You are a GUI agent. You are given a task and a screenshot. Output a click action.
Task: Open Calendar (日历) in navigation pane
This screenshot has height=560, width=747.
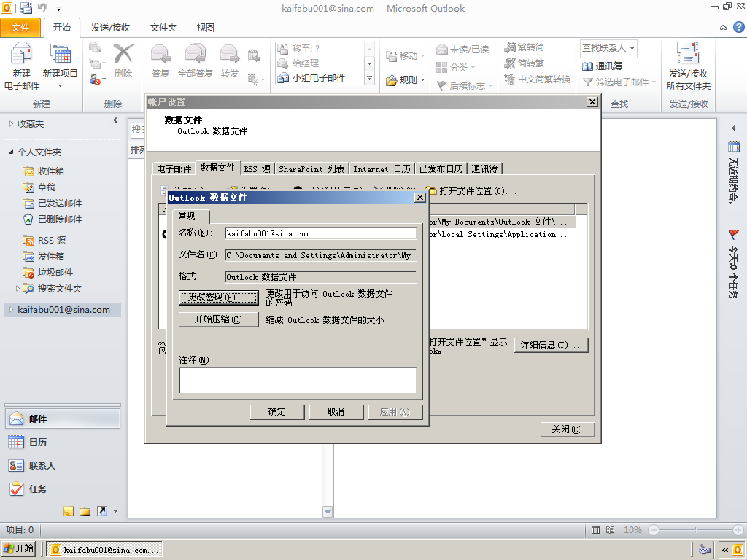[63, 443]
